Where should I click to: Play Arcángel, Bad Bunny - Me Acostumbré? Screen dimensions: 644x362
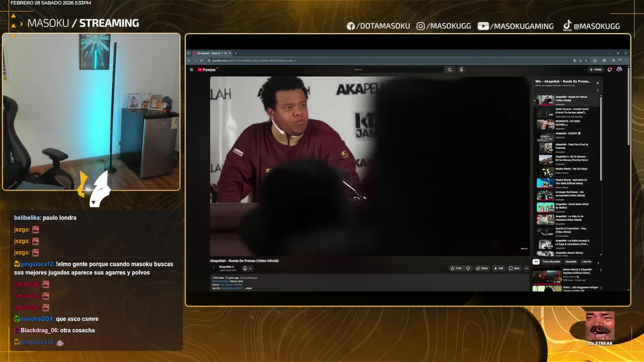pyautogui.click(x=566, y=196)
